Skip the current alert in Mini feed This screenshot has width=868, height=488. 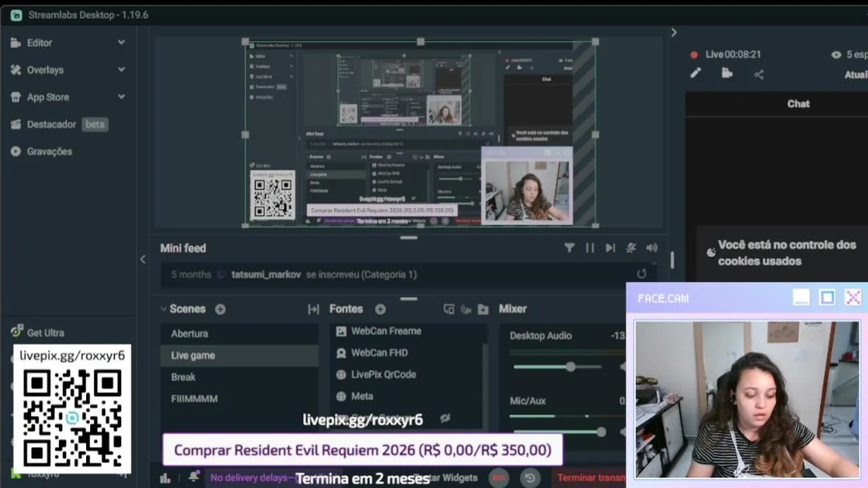610,248
